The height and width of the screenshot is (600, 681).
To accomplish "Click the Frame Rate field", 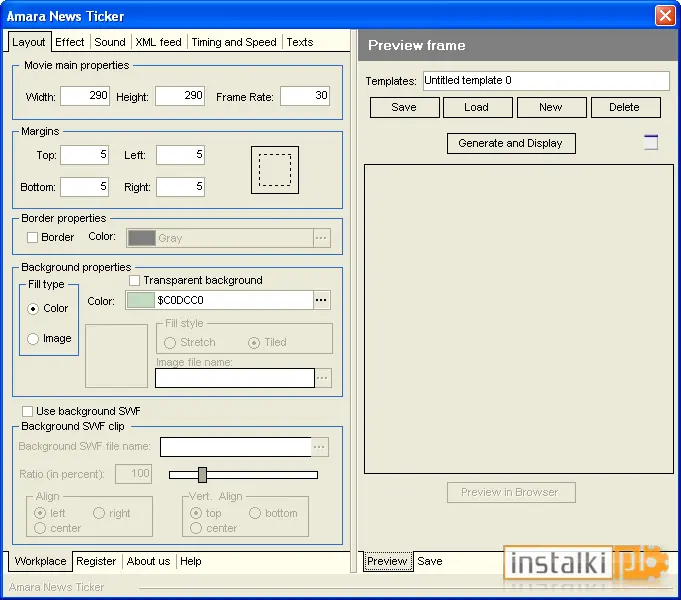I will [x=305, y=96].
